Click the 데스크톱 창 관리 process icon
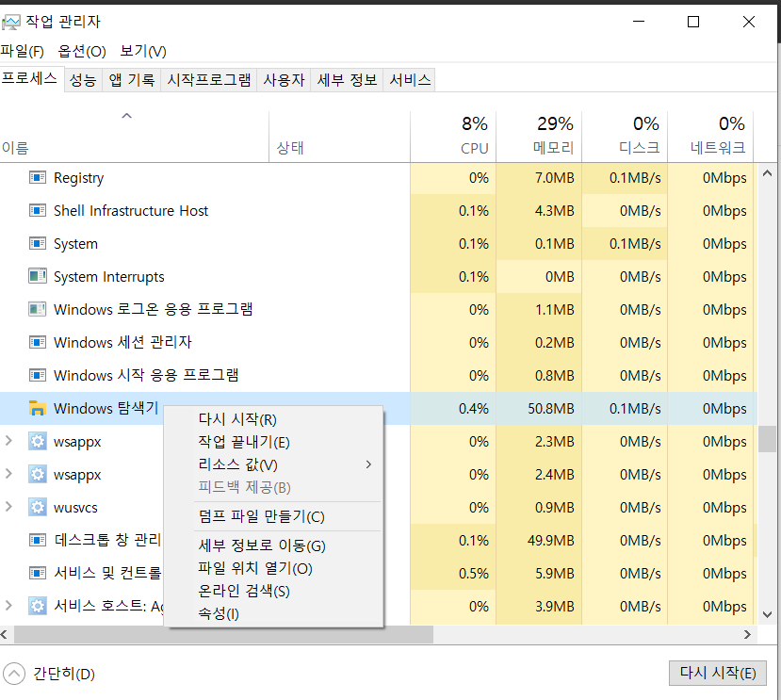Screen dimensions: 781x700 [x=38, y=540]
